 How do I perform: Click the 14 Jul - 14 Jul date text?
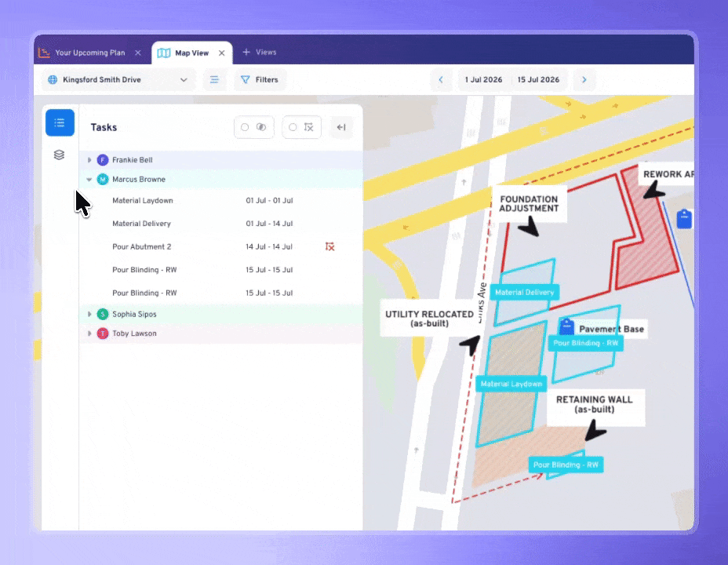[269, 247]
